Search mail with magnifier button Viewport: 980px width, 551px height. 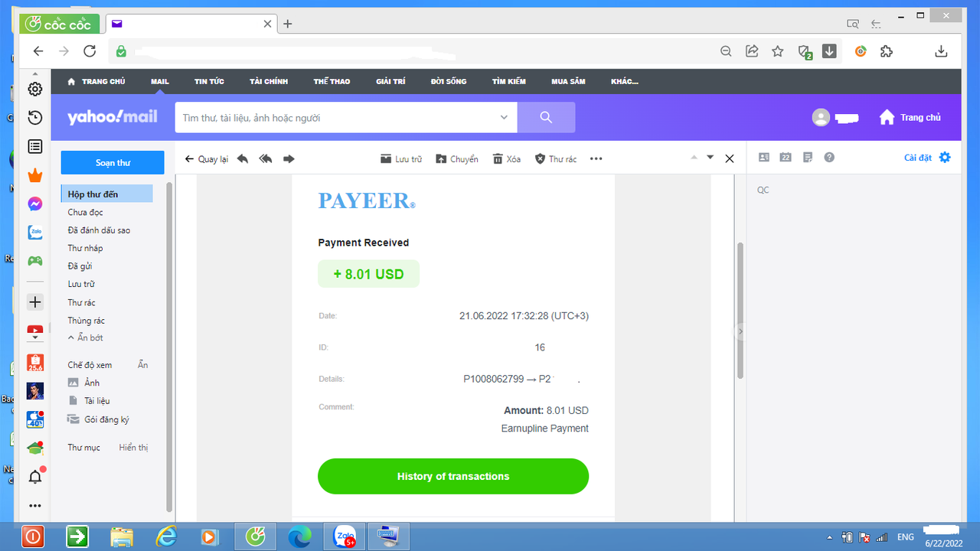pyautogui.click(x=546, y=117)
